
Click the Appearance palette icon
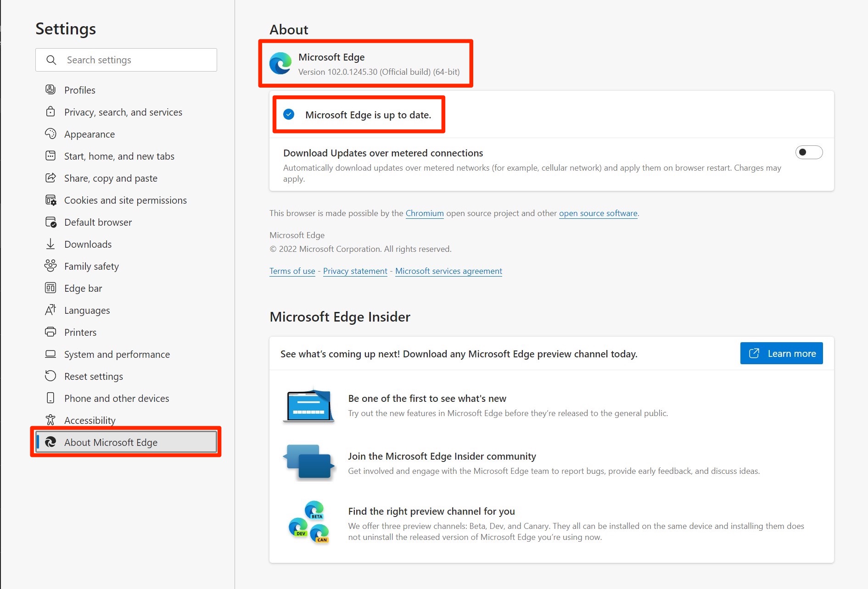point(50,134)
